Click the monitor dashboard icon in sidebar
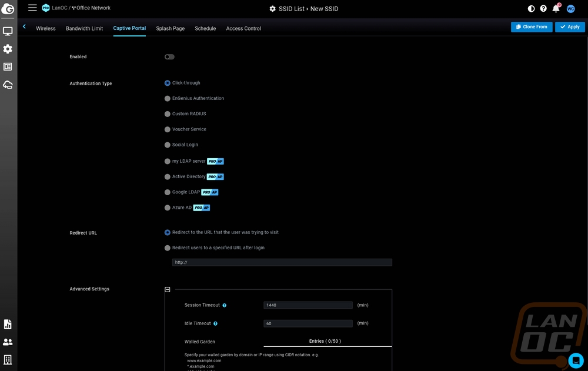 (8, 31)
